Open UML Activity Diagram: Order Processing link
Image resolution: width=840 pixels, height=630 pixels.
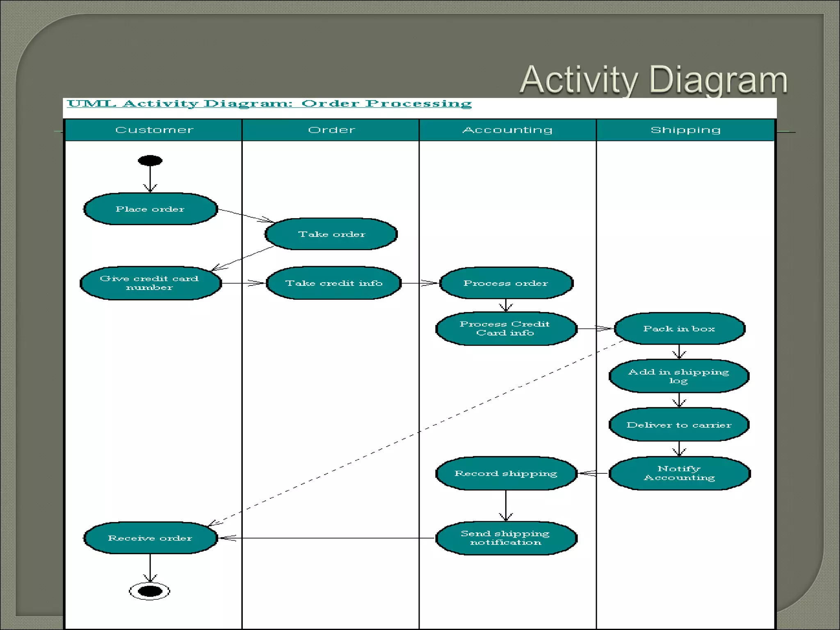(269, 103)
